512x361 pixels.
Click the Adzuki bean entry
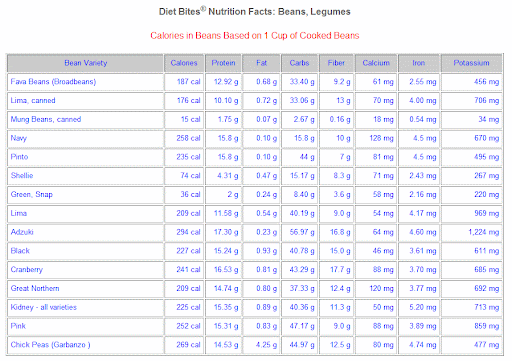(x=22, y=232)
